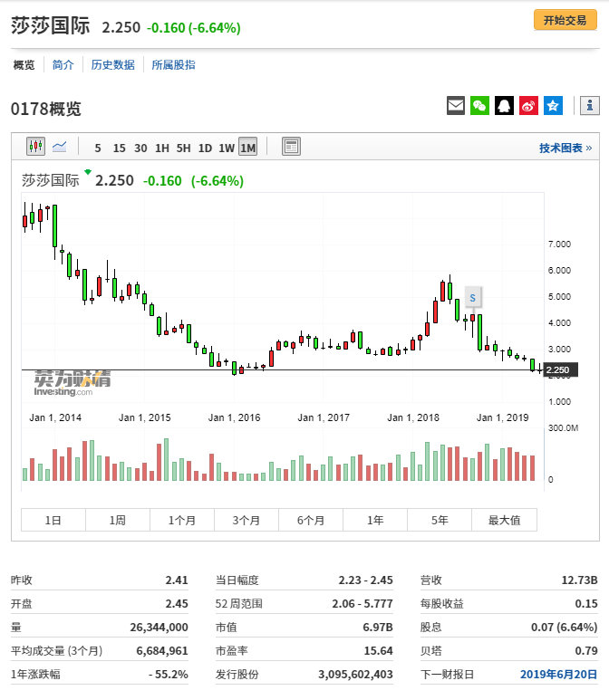Set chart range to 1日

(53, 520)
